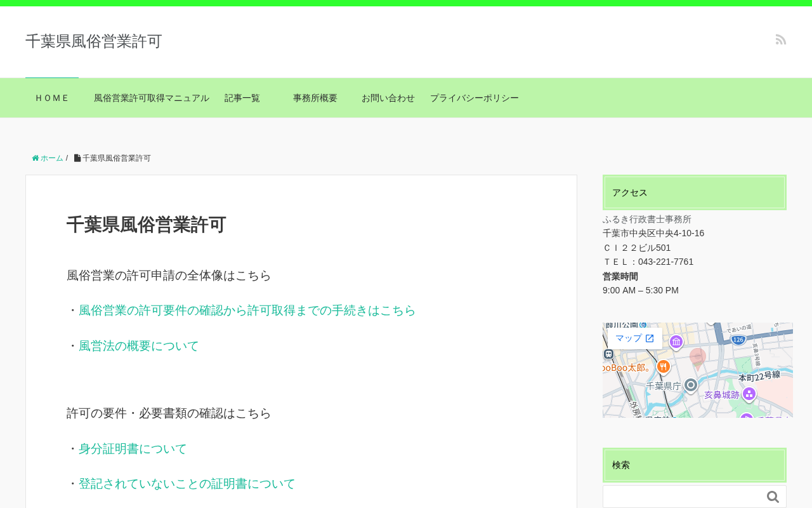Open 風俗営業許可取得マニュアル menu item
Screen dimensions: 812x508
pyautogui.click(x=151, y=98)
